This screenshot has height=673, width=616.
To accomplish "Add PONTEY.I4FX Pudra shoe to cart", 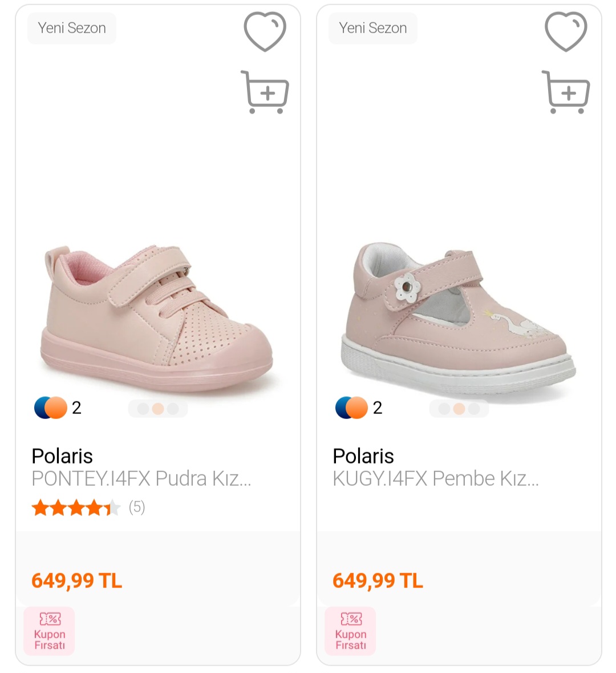I will pos(265,92).
